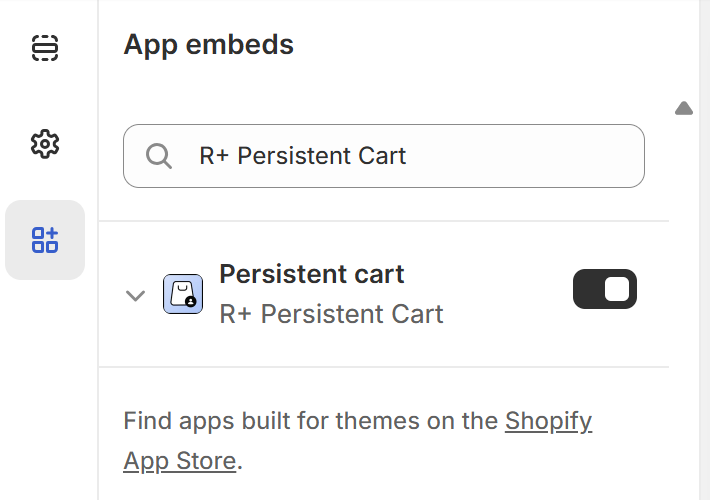
Task: Click the "R+ Persistent Cart" search text
Action: [303, 156]
